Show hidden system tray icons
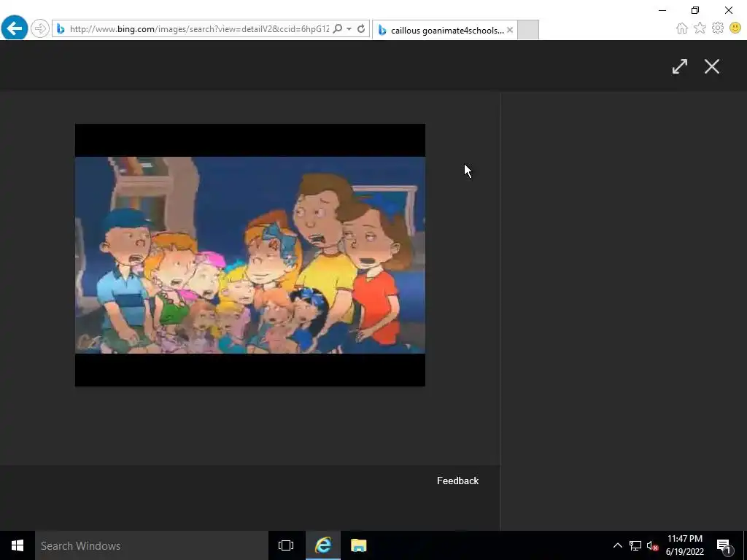Image resolution: width=747 pixels, height=560 pixels. tap(617, 545)
